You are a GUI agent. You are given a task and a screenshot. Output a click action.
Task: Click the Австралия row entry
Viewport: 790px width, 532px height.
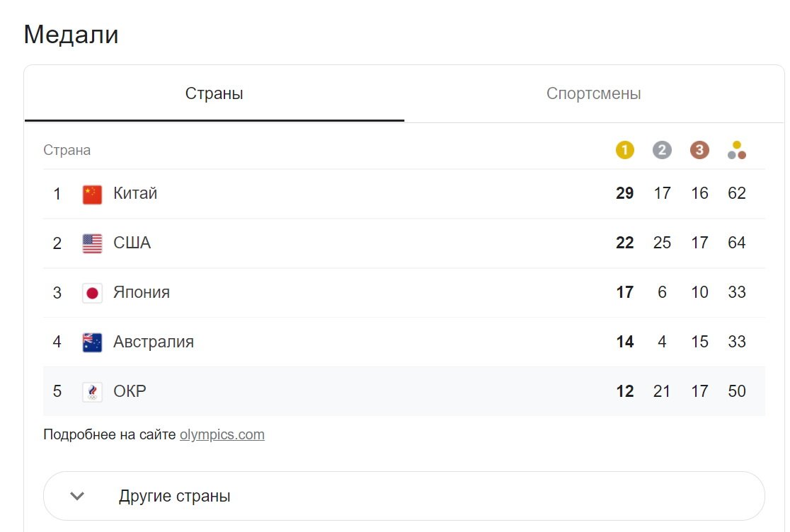click(x=154, y=342)
